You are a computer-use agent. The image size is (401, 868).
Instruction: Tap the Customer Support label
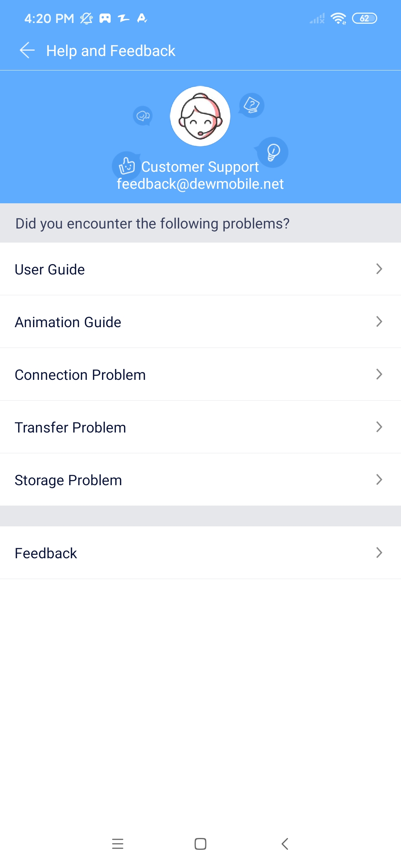200,167
